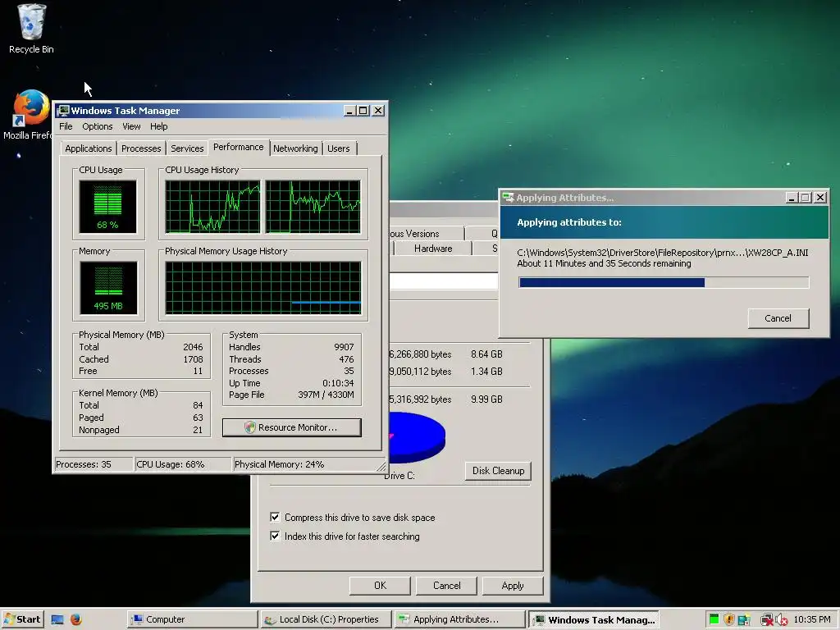Click the left CPU Usage History graph

pos(212,207)
